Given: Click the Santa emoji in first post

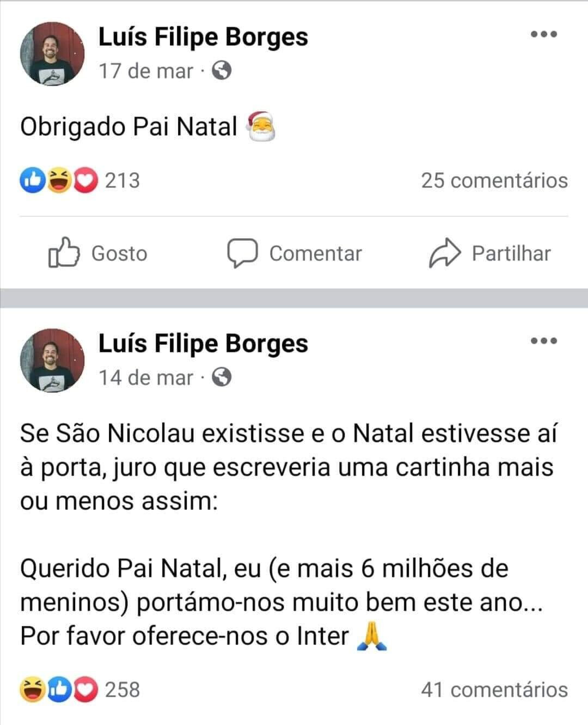Looking at the screenshot, I should [262, 126].
